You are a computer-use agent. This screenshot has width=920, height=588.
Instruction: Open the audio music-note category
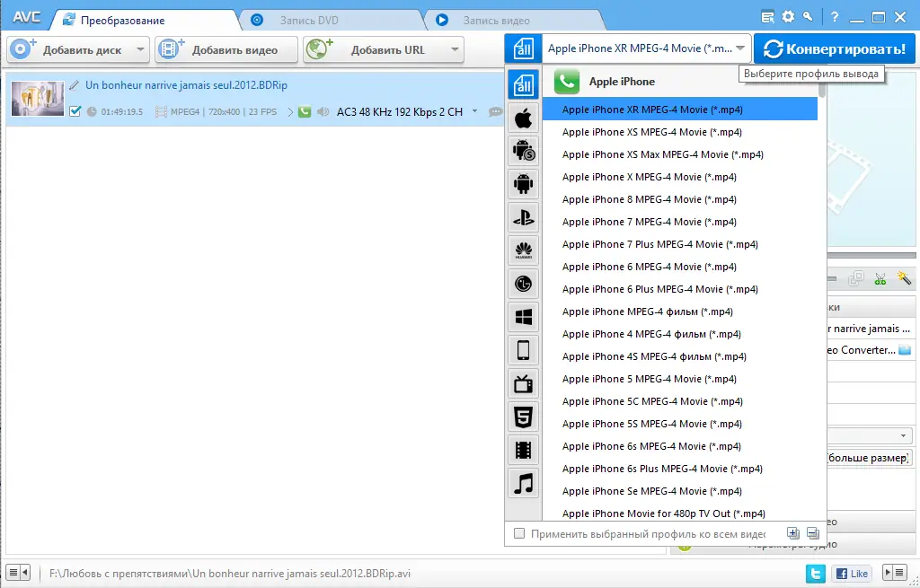point(523,484)
